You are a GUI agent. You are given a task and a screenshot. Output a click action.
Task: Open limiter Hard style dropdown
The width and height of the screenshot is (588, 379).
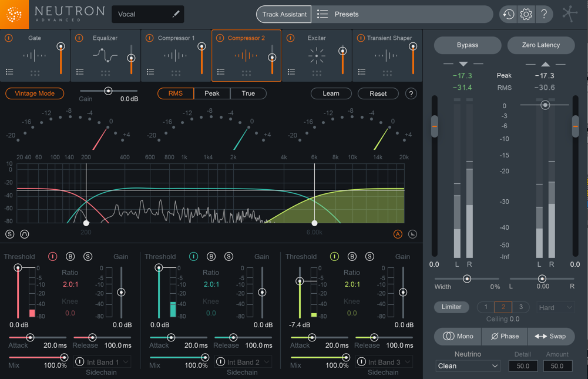[x=555, y=308]
